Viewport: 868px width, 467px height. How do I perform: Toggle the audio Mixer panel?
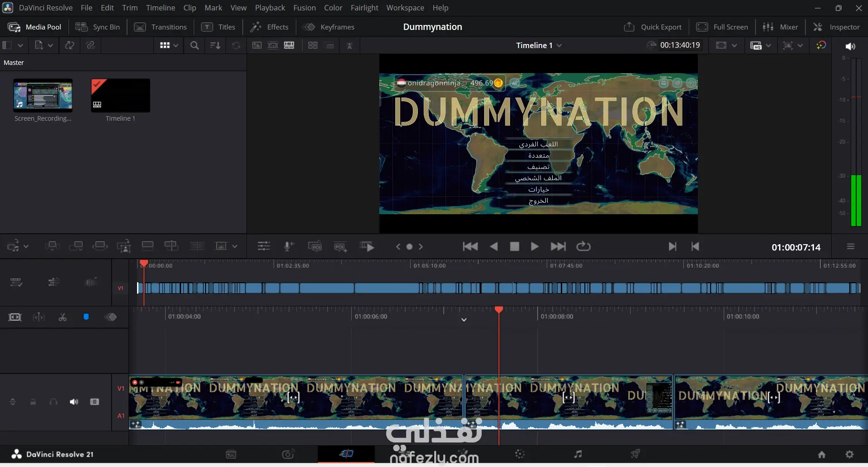780,27
